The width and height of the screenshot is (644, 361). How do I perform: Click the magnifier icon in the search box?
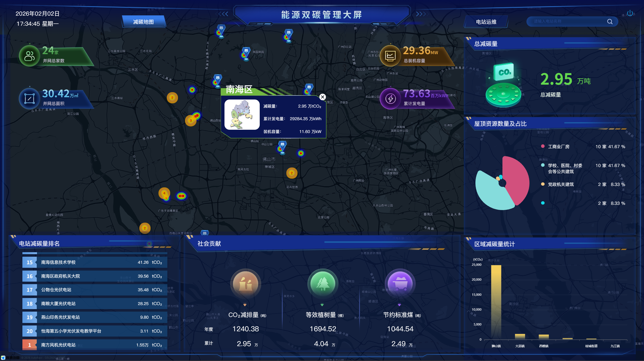(x=610, y=21)
